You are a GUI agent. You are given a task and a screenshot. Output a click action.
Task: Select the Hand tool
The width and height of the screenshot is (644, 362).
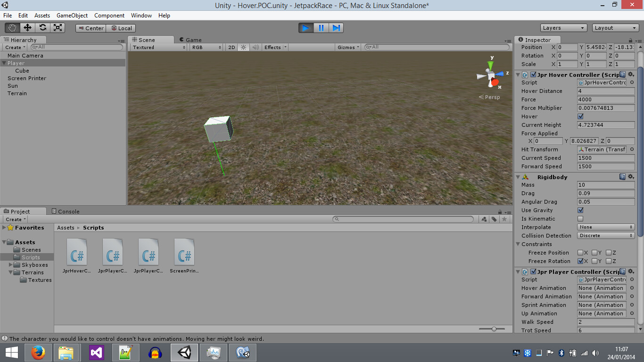point(12,28)
